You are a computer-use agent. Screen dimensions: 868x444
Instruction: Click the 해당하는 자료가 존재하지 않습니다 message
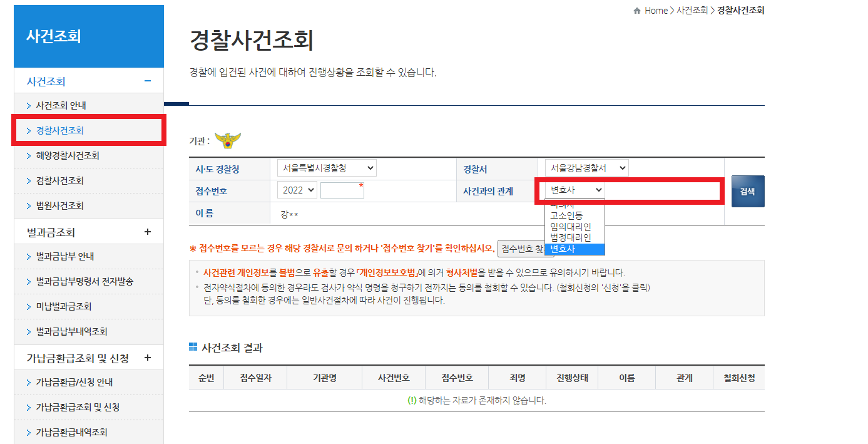(477, 400)
